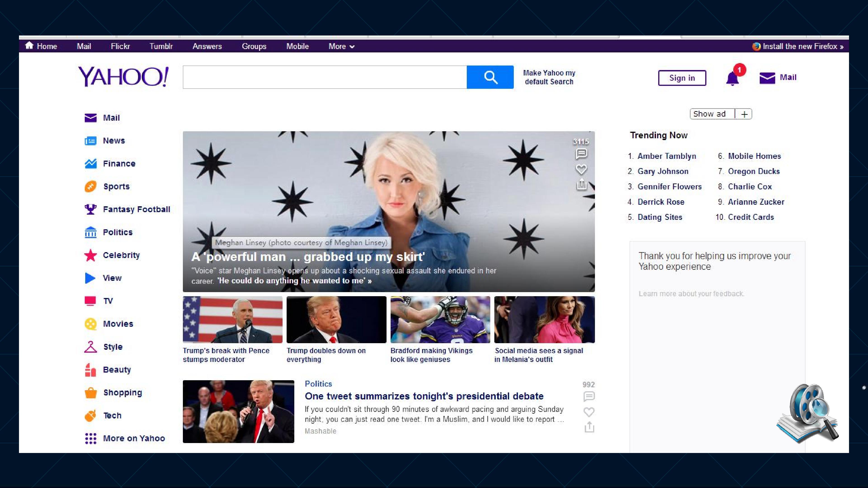
Task: Open the Trump doubles down thumbnail
Action: point(336,320)
